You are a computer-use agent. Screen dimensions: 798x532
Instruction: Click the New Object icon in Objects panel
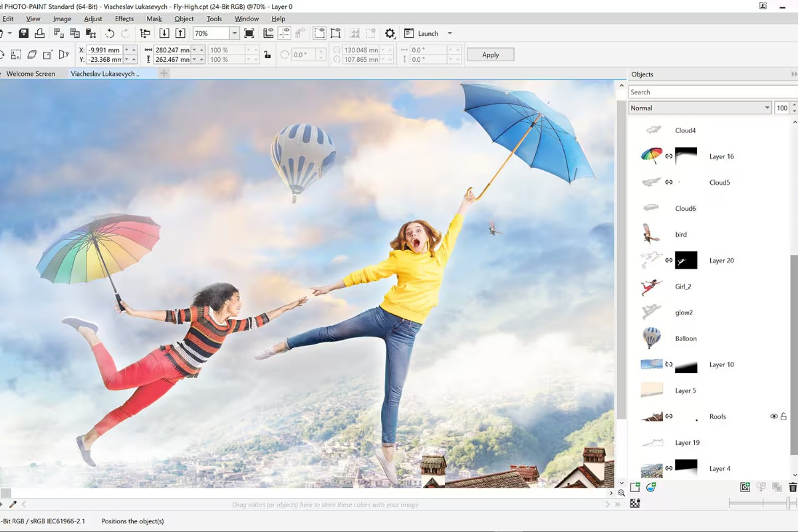coord(635,487)
